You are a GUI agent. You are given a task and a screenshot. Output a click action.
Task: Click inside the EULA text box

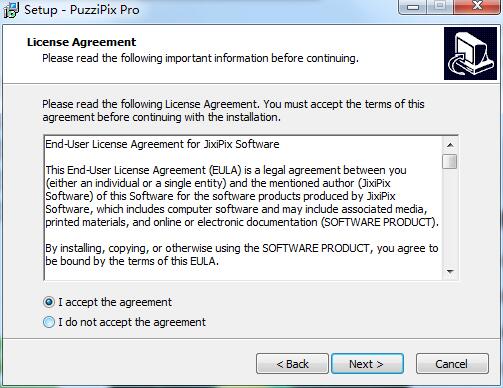pos(243,208)
